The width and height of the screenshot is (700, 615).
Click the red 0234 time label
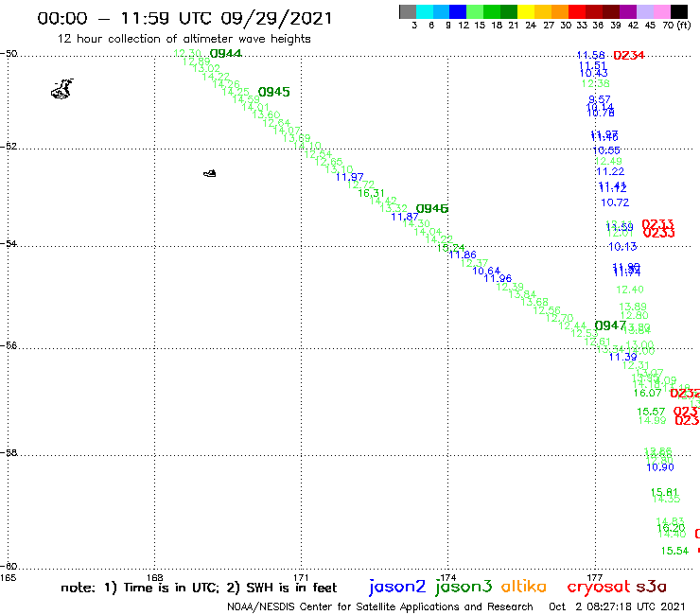628,56
